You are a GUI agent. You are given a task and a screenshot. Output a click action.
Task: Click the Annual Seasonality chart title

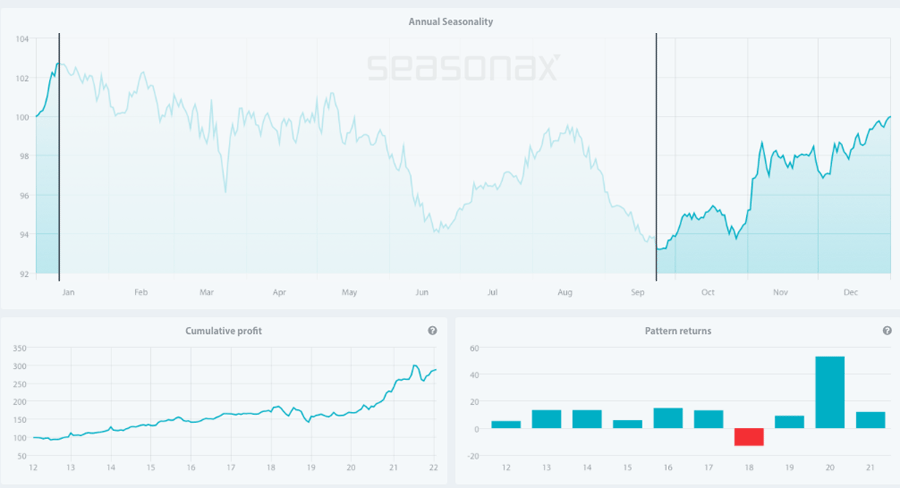(x=450, y=22)
